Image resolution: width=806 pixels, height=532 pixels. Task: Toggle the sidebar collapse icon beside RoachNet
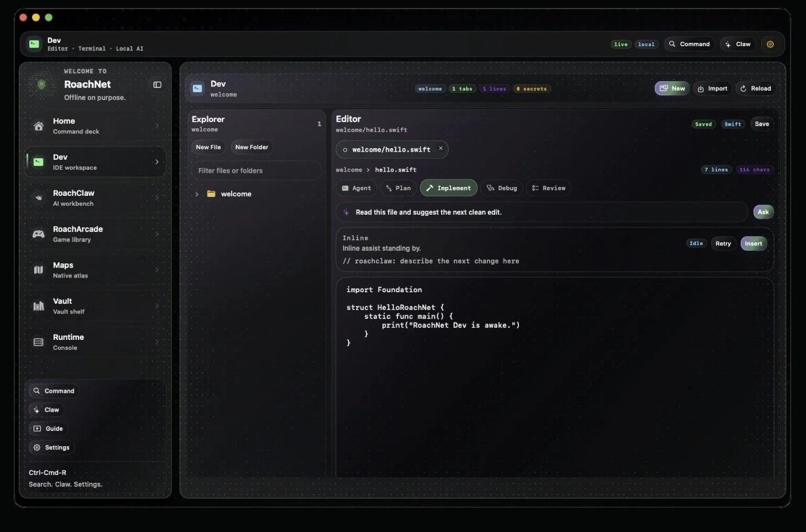coord(157,85)
